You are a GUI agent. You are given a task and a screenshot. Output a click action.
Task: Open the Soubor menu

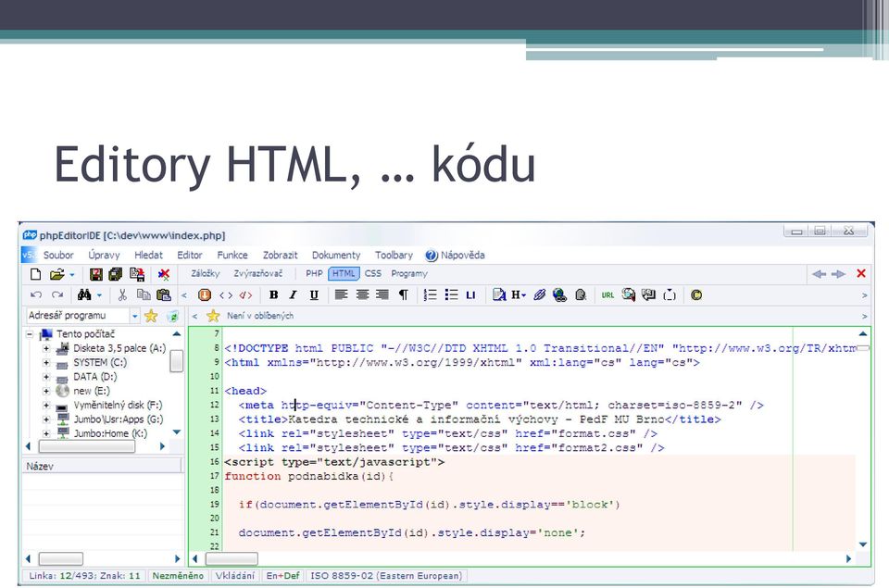58,256
